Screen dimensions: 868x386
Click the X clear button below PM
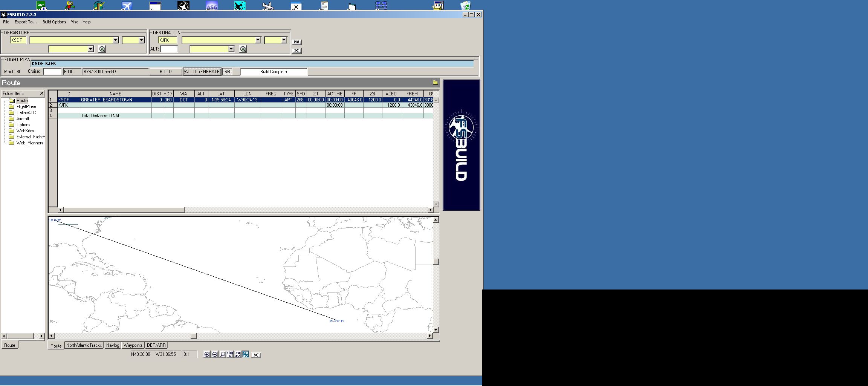click(x=296, y=51)
